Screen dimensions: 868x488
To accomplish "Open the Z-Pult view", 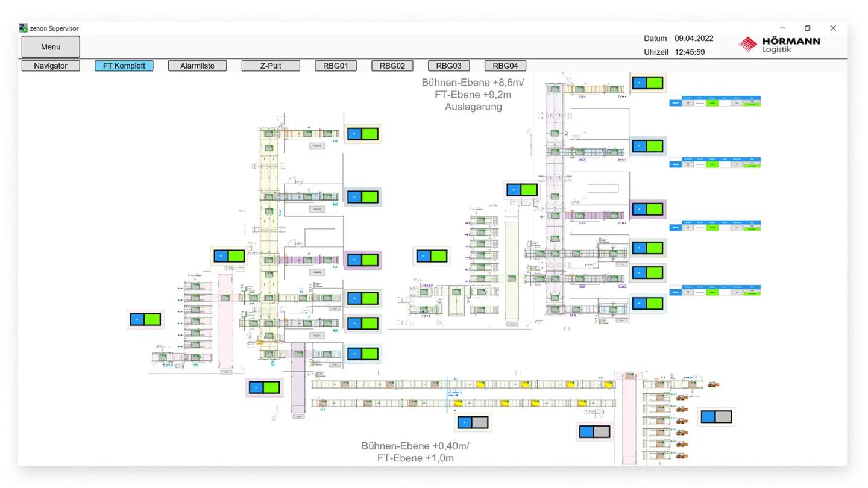I will pos(271,66).
